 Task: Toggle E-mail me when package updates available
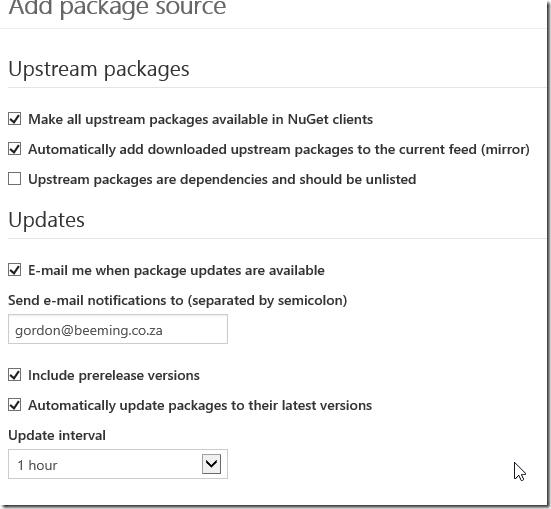(14, 270)
